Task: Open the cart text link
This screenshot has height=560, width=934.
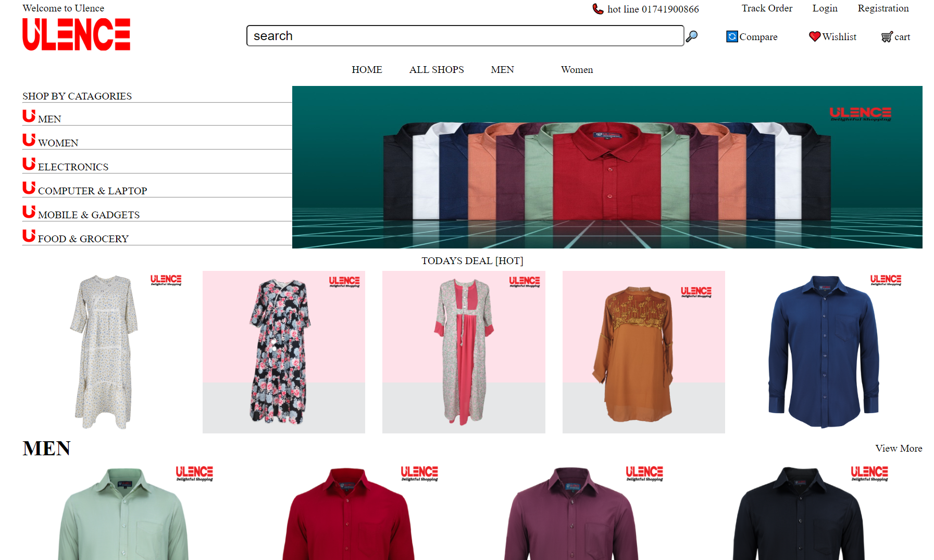Action: coord(902,37)
